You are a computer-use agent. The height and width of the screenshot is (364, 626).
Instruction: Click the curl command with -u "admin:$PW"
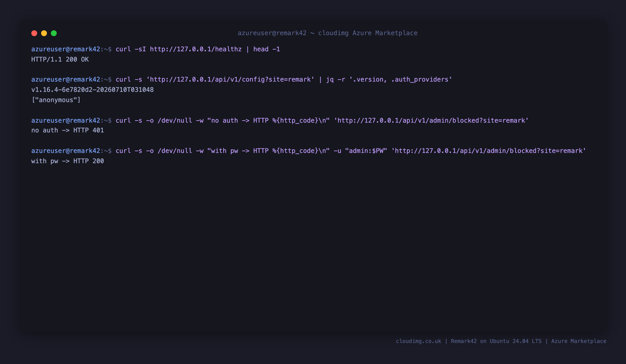[351, 151]
